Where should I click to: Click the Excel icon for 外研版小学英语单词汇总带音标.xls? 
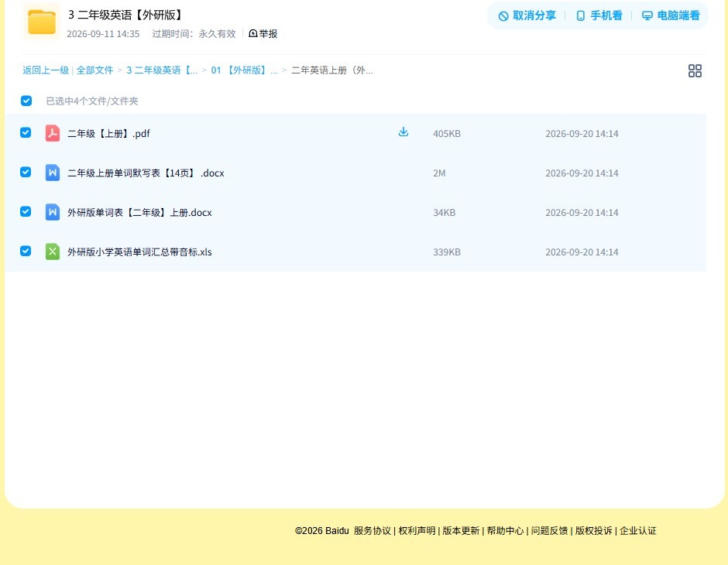(53, 252)
